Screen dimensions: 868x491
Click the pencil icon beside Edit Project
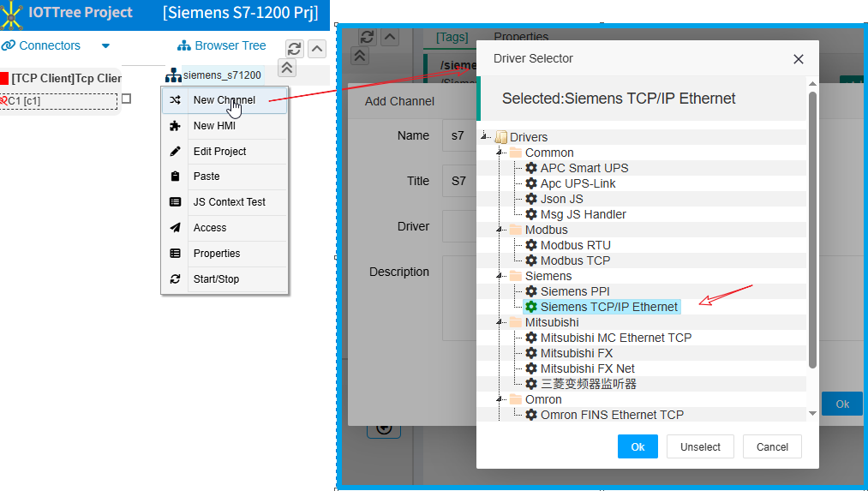tap(175, 151)
